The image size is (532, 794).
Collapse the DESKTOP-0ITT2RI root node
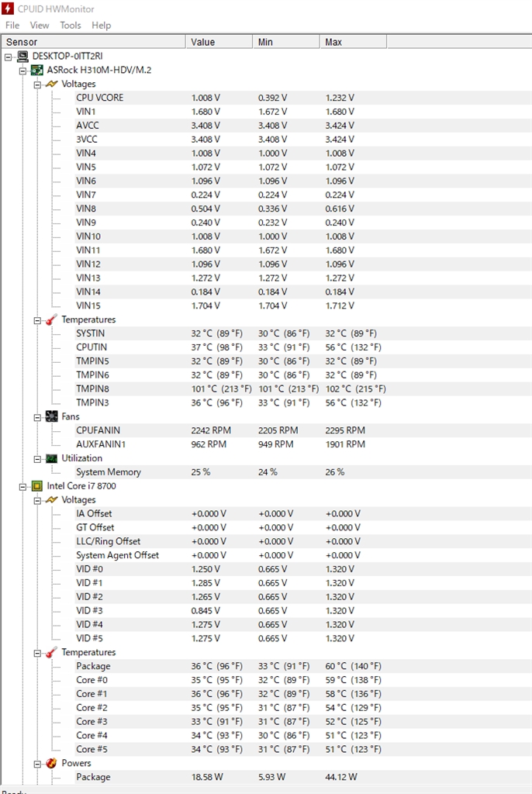pos(8,57)
